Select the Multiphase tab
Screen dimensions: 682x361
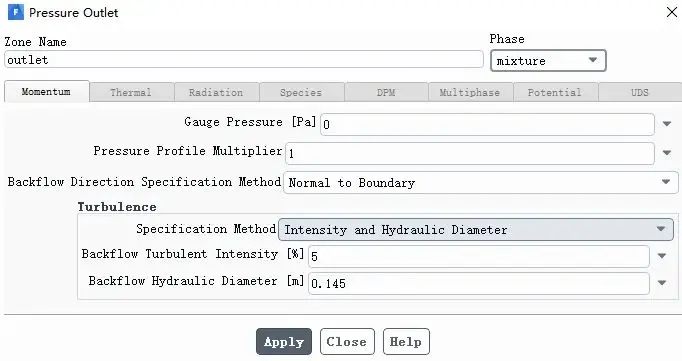(470, 92)
